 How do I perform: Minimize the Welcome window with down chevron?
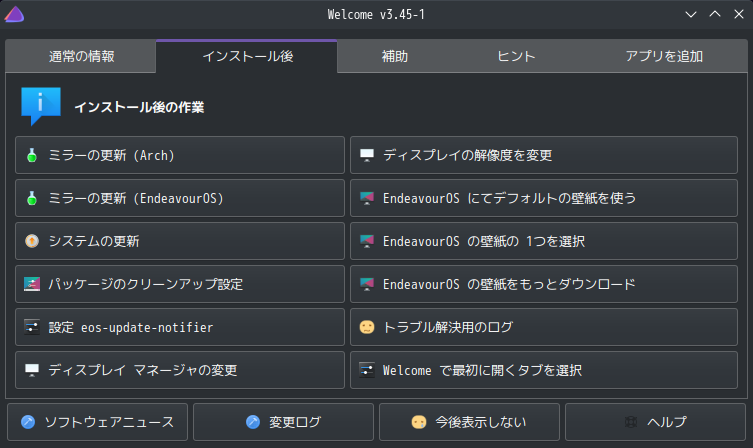[x=691, y=14]
